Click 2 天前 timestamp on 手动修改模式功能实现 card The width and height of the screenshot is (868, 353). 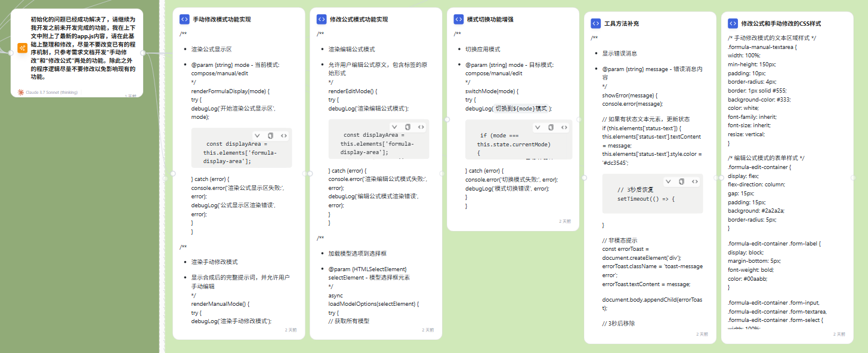(291, 330)
